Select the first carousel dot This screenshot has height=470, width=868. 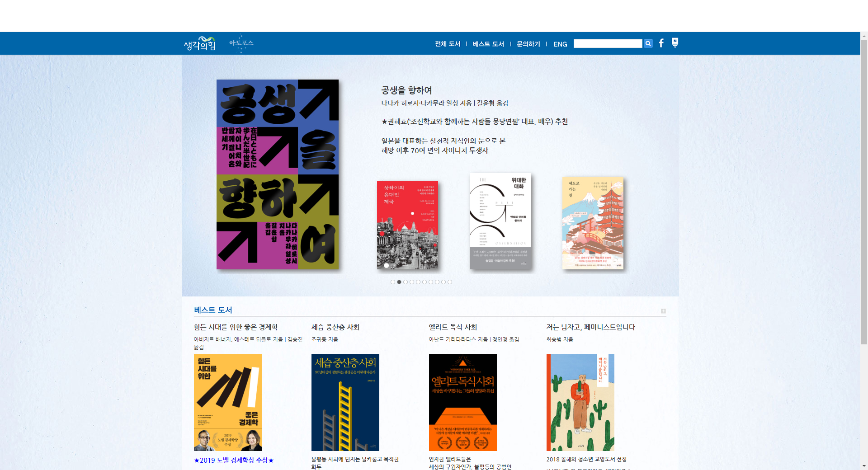tap(393, 282)
